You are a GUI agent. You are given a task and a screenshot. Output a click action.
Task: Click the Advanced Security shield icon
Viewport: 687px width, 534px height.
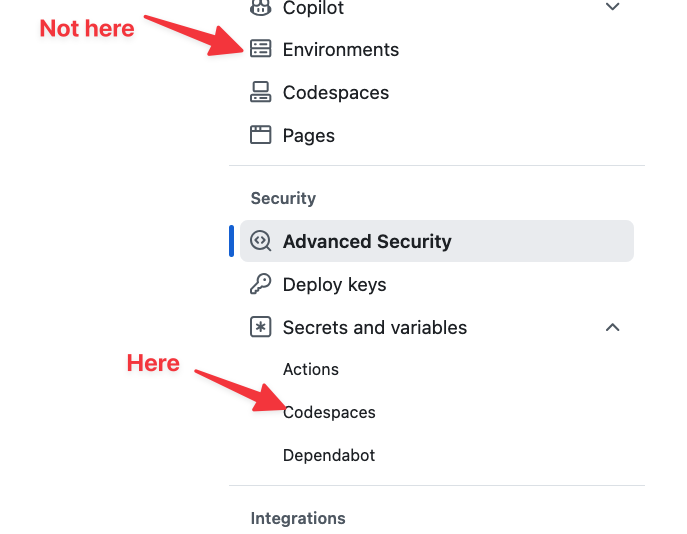260,241
